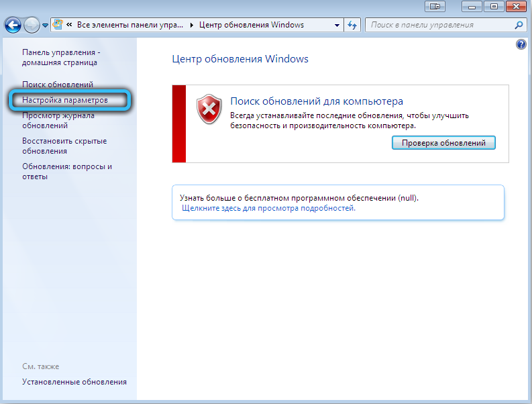Click the title 'Центр обновления Windows'
Image resolution: width=532 pixels, height=404 pixels.
[240, 59]
